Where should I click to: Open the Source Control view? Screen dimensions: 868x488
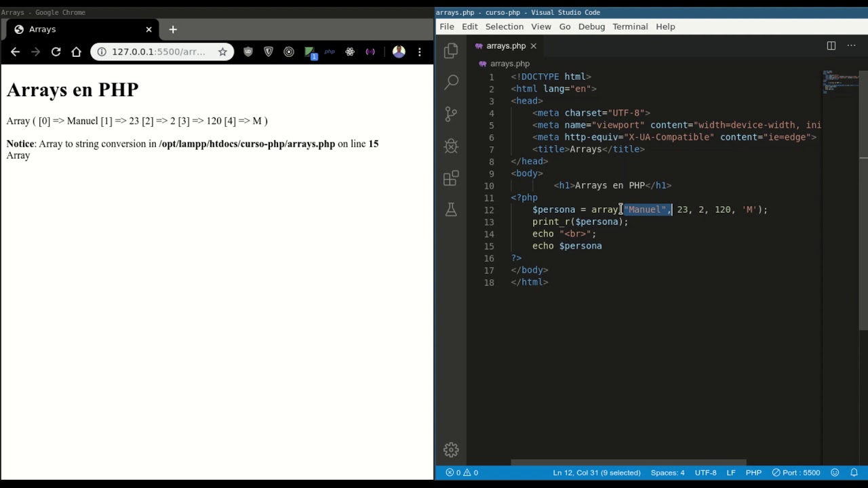[x=451, y=114]
